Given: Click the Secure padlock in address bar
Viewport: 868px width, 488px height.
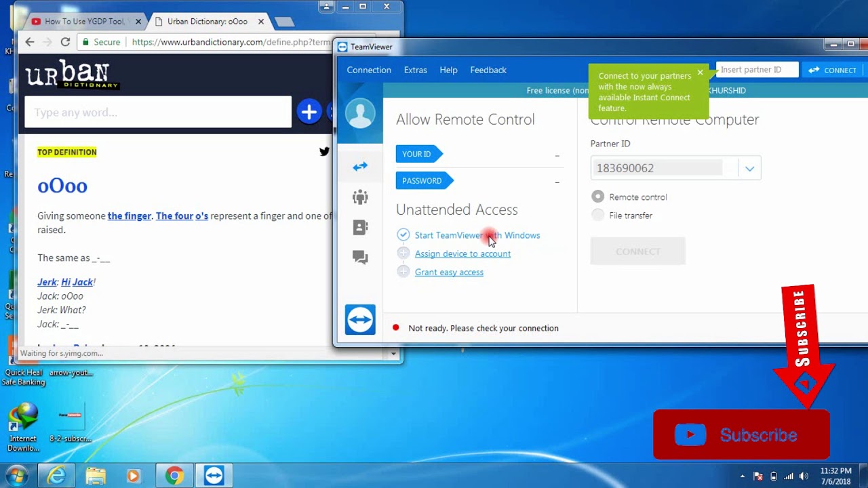Looking at the screenshot, I should pos(85,42).
